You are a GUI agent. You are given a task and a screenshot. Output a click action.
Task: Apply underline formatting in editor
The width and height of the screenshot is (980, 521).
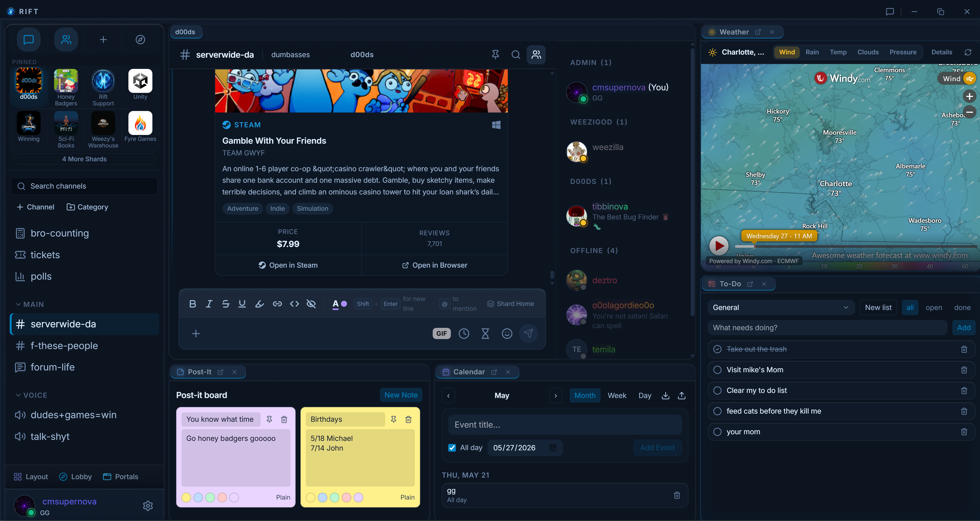pos(242,303)
